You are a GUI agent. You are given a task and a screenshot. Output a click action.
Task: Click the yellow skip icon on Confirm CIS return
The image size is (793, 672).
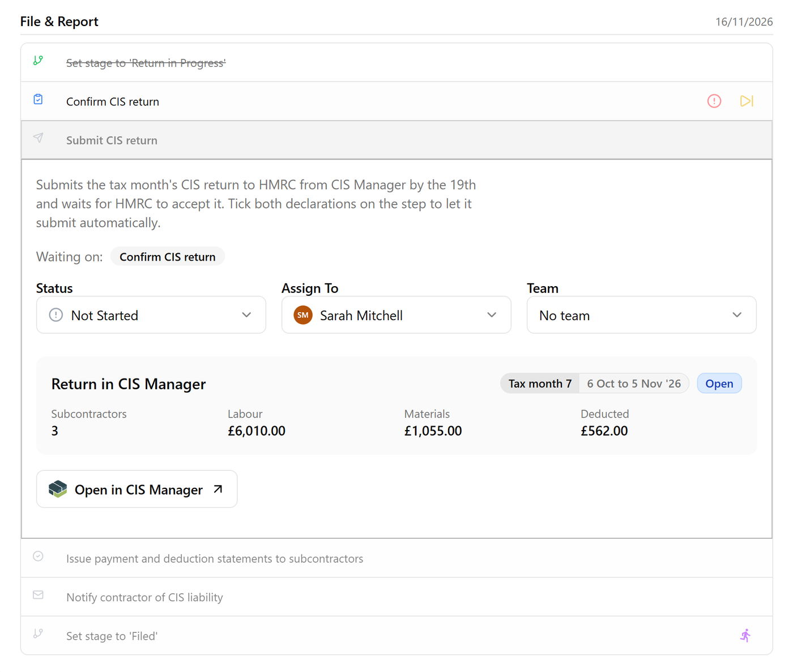coord(747,101)
